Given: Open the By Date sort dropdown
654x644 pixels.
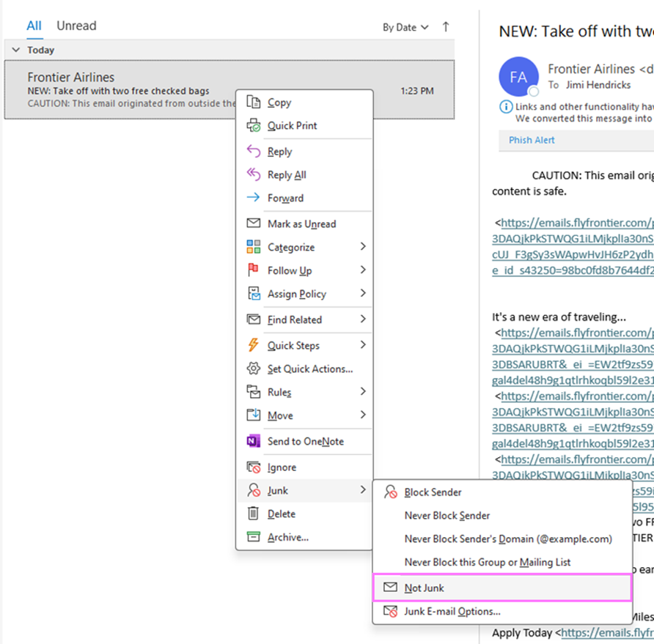Looking at the screenshot, I should pos(402,27).
